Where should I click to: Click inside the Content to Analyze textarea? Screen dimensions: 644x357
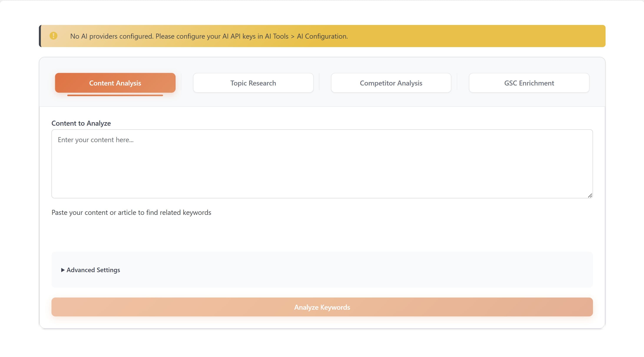(x=322, y=164)
